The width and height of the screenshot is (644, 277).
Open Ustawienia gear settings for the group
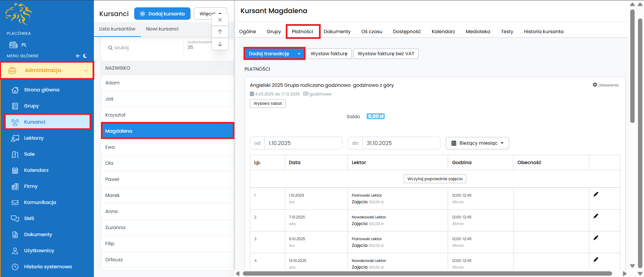click(605, 85)
